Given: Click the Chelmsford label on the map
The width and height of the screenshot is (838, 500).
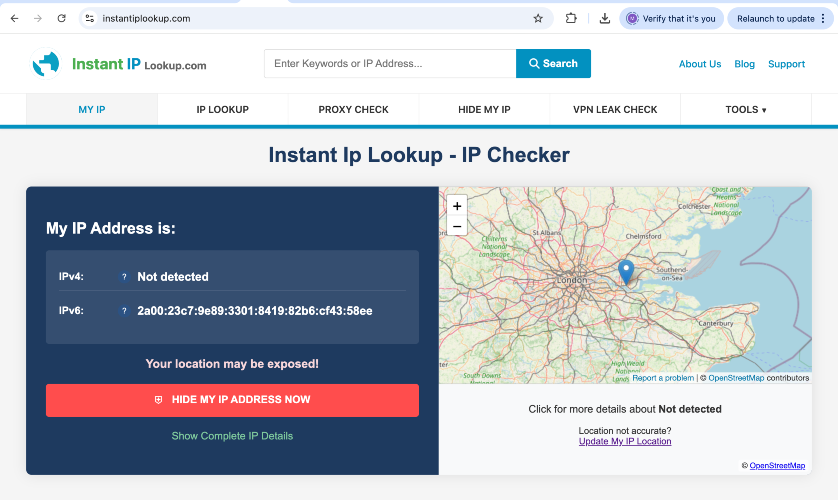Looking at the screenshot, I should (643, 236).
